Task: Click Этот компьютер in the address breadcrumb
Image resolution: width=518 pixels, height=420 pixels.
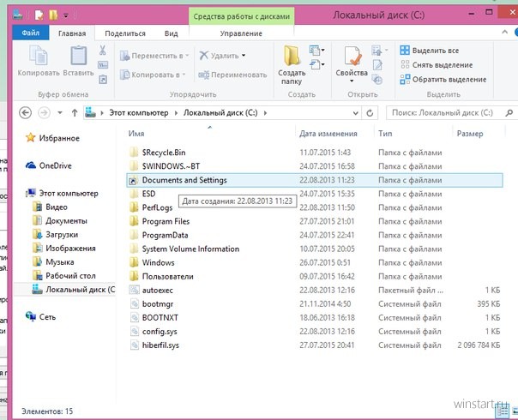Action: 139,113
